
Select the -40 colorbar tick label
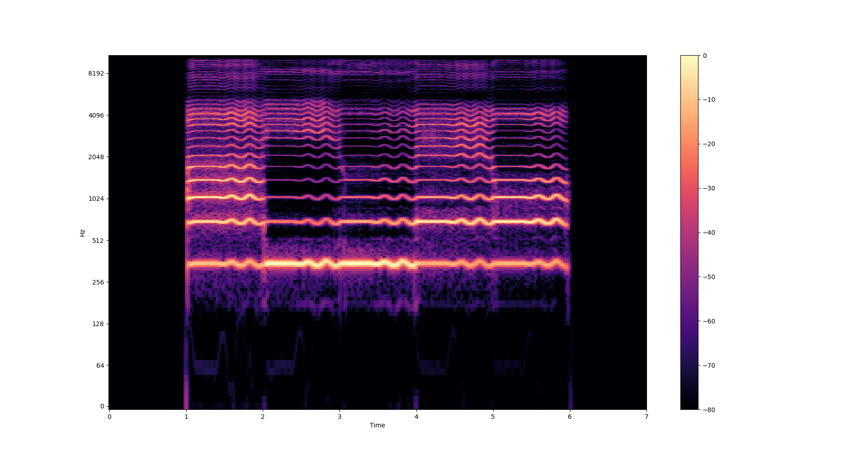(709, 233)
